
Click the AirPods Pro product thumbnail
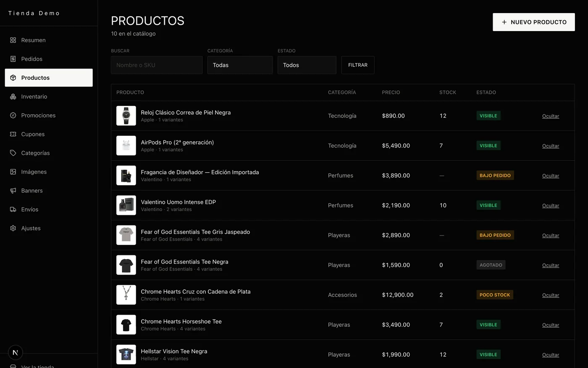[126, 146]
